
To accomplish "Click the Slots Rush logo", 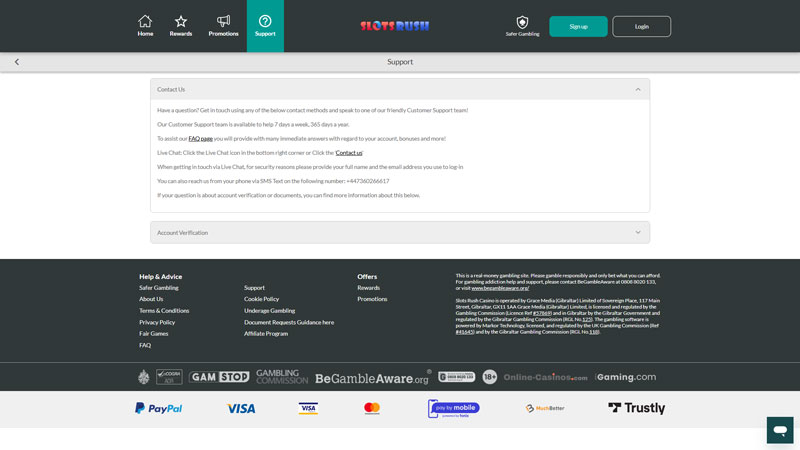I will tap(395, 26).
